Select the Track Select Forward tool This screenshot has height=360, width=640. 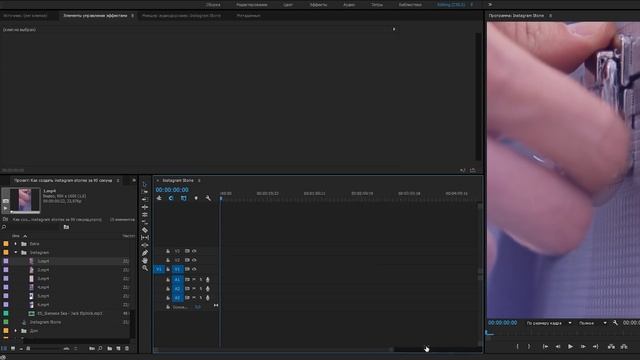pos(145,192)
